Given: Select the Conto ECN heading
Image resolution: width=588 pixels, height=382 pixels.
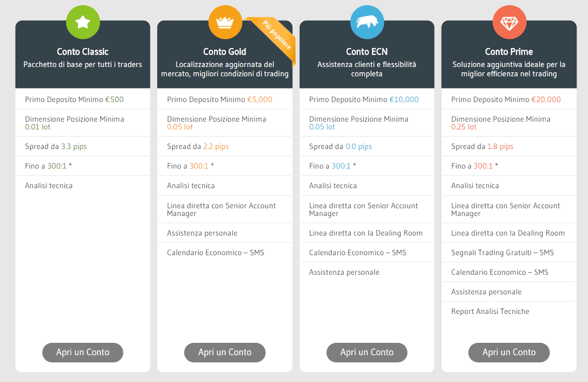Looking at the screenshot, I should (x=367, y=52).
